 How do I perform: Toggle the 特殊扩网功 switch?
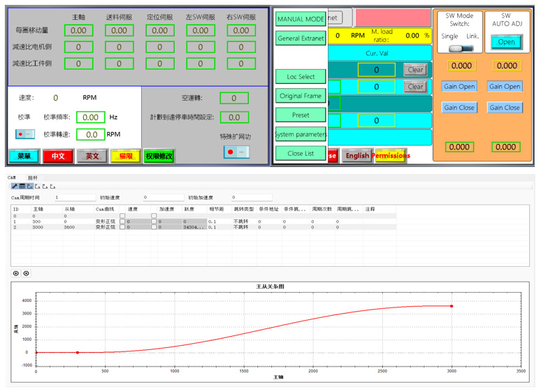click(x=235, y=152)
